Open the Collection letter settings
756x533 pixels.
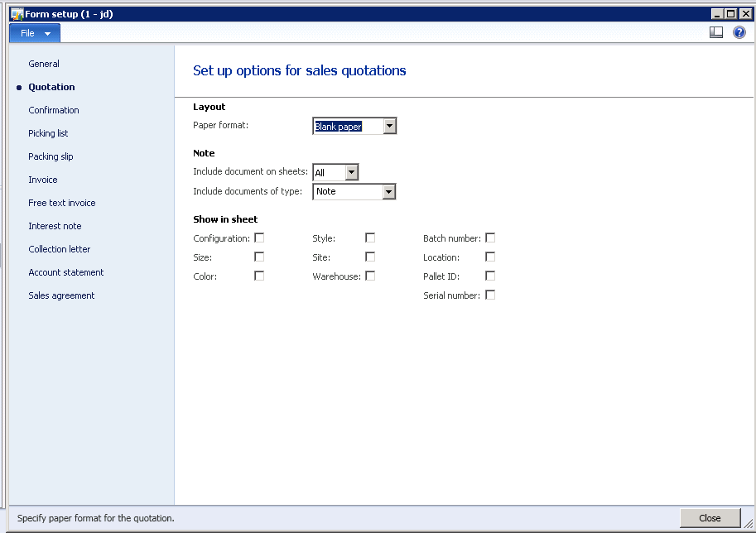coord(59,249)
